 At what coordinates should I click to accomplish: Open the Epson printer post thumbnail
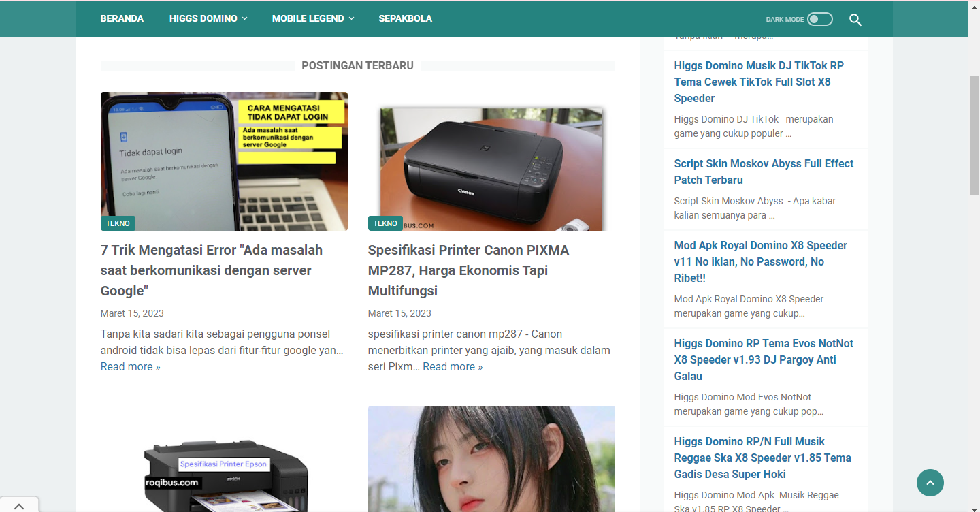[x=224, y=459]
